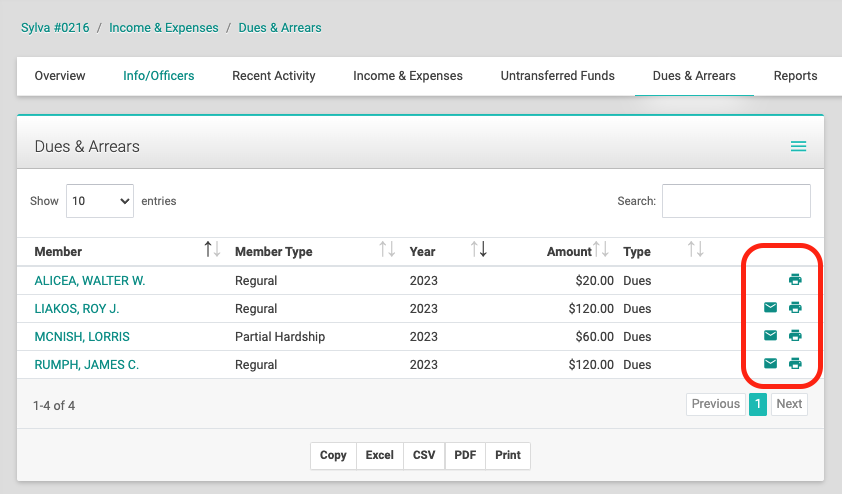Switch to the Info/Officers tab
Image resolution: width=842 pixels, height=494 pixels.
(x=158, y=76)
